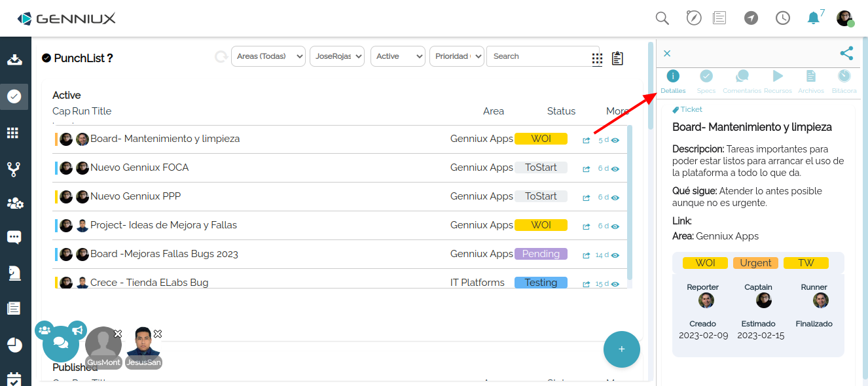
Task: Open the document list icon in sidebar
Action: point(14,308)
